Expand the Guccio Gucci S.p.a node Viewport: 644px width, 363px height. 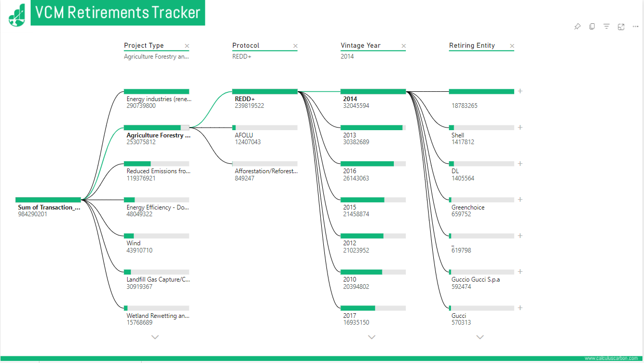(x=520, y=272)
